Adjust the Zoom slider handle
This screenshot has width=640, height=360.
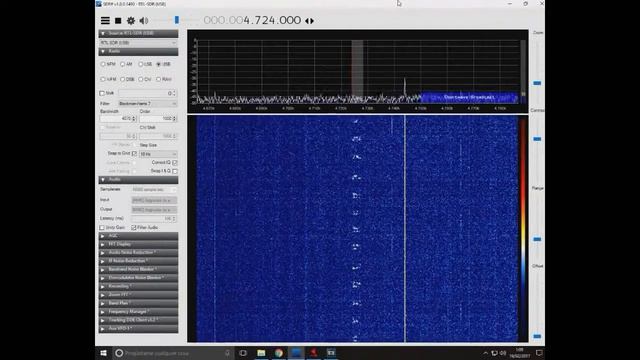[537, 83]
